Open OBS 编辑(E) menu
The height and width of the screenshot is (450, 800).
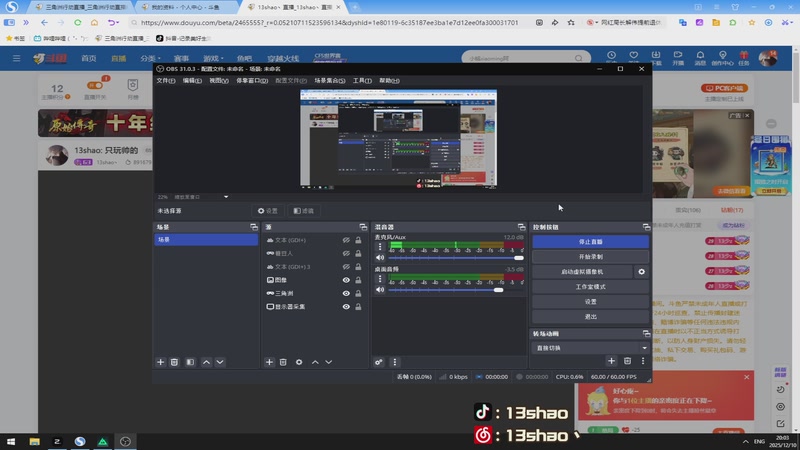click(192, 81)
